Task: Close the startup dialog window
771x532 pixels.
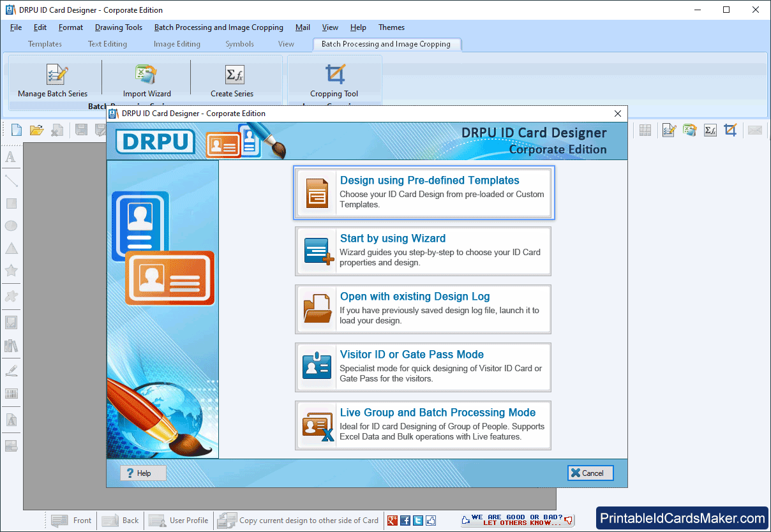Action: [x=617, y=114]
